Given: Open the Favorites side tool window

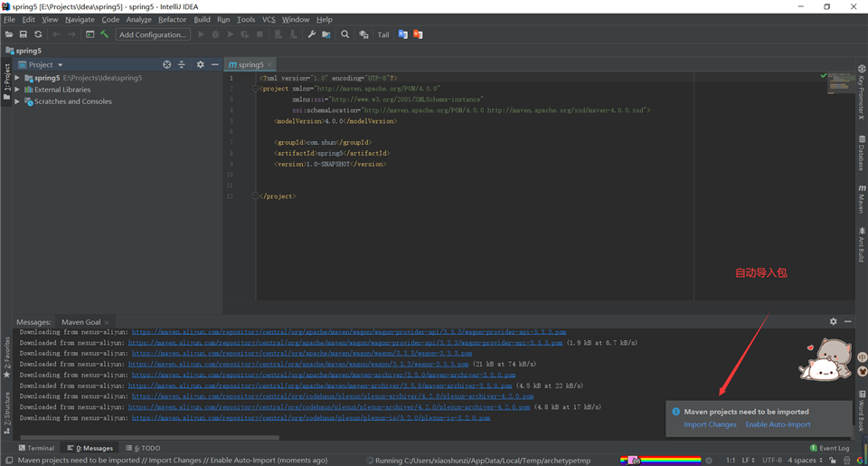Looking at the screenshot, I should [6, 357].
